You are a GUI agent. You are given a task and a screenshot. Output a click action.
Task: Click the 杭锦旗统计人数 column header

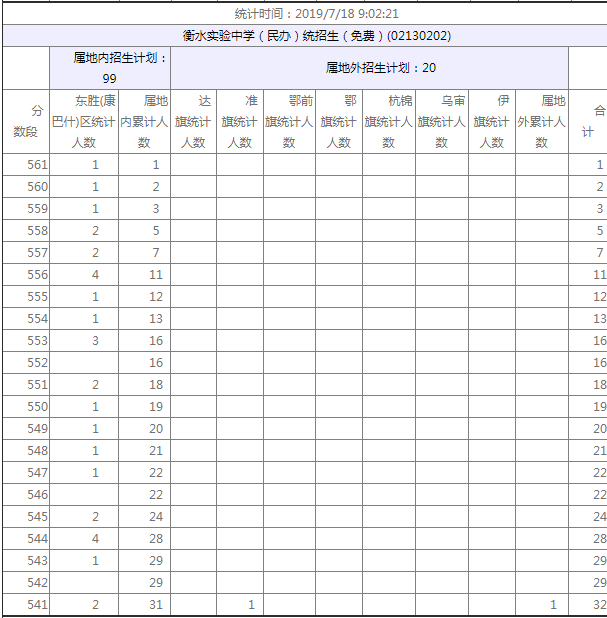[388, 121]
